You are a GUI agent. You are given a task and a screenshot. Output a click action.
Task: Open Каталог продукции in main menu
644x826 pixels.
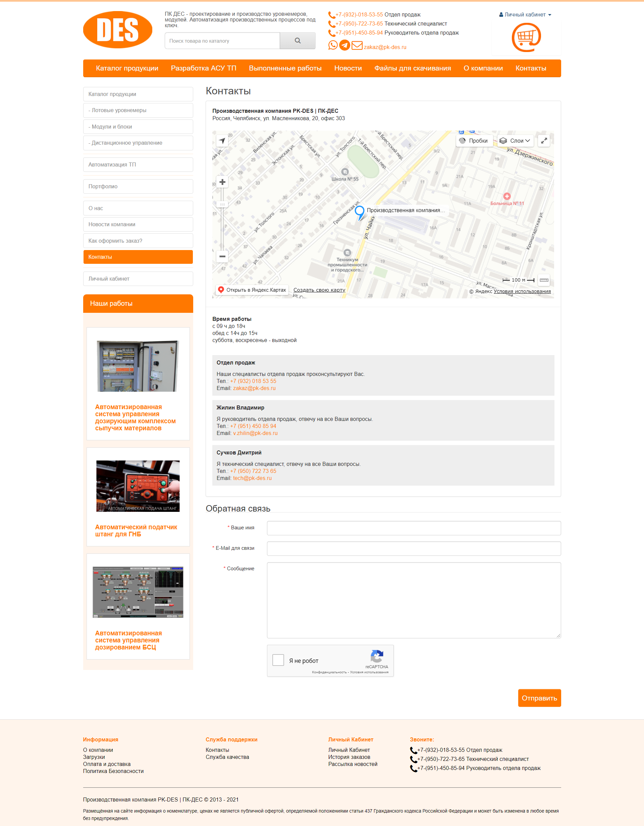tap(127, 68)
